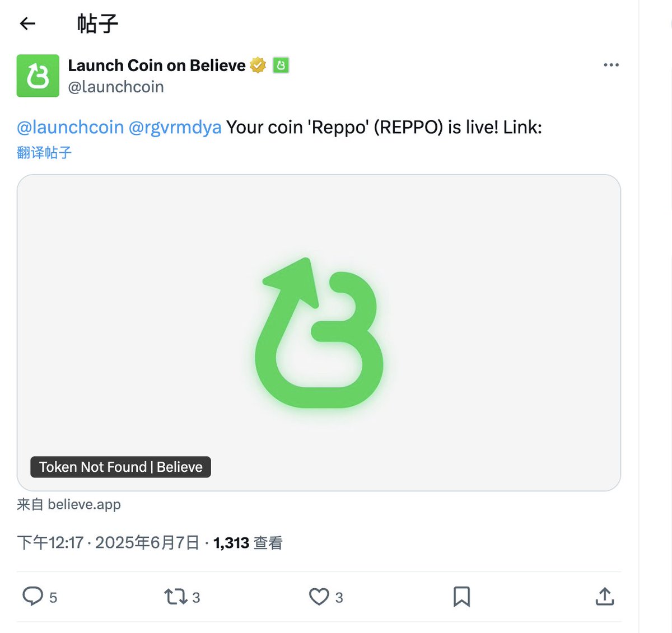Click 翻译帖子 to translate post
The width and height of the screenshot is (672, 633).
pyautogui.click(x=44, y=153)
